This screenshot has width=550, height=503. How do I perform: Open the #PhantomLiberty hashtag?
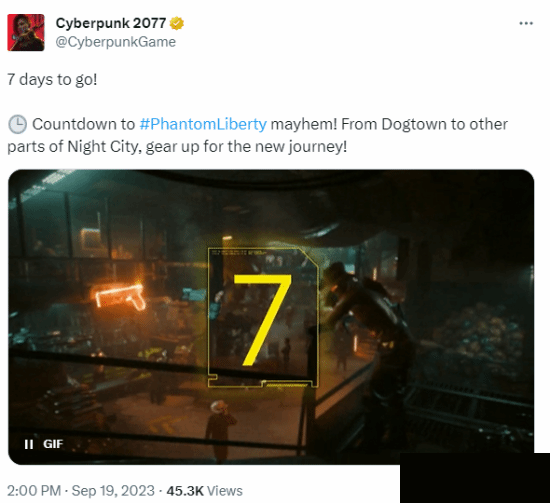pyautogui.click(x=203, y=124)
